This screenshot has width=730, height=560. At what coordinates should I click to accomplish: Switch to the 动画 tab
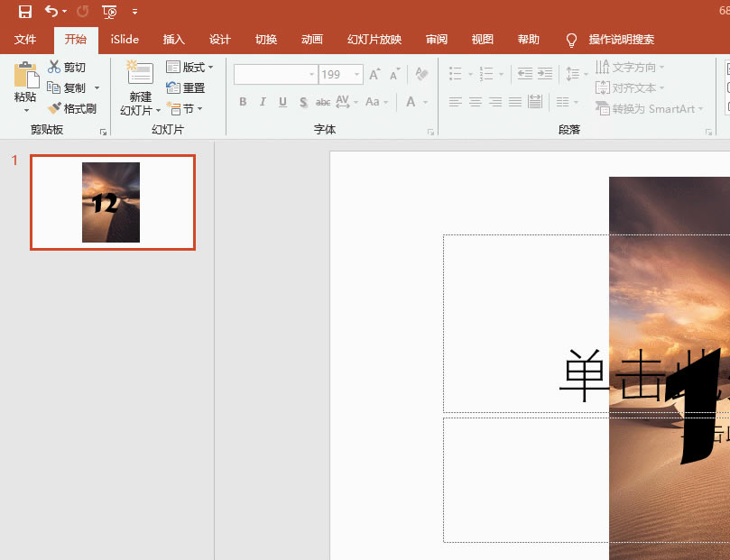tap(312, 40)
